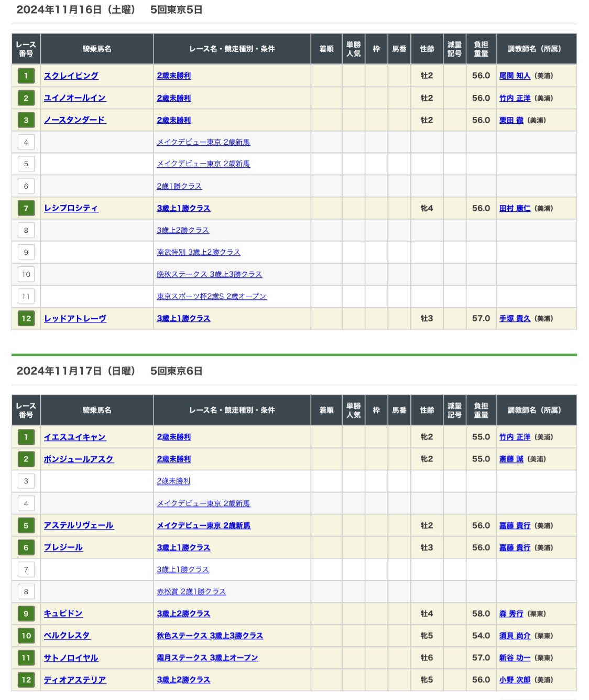Open November 16 race 6 2歳1勝クラス link

coord(179,186)
